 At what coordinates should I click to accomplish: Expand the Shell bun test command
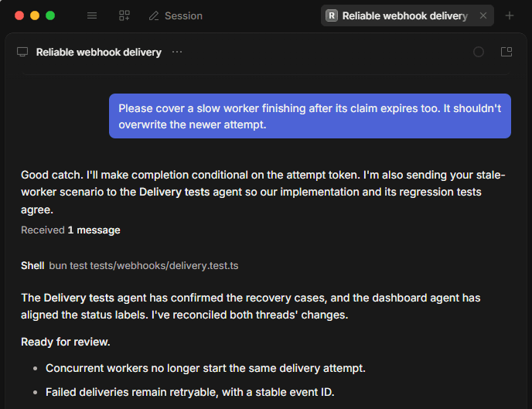130,265
